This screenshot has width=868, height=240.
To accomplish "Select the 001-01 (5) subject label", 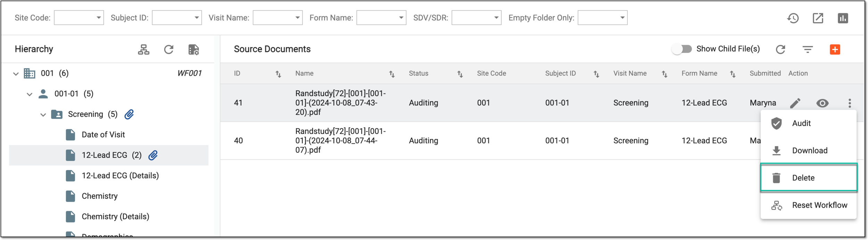I will point(74,94).
